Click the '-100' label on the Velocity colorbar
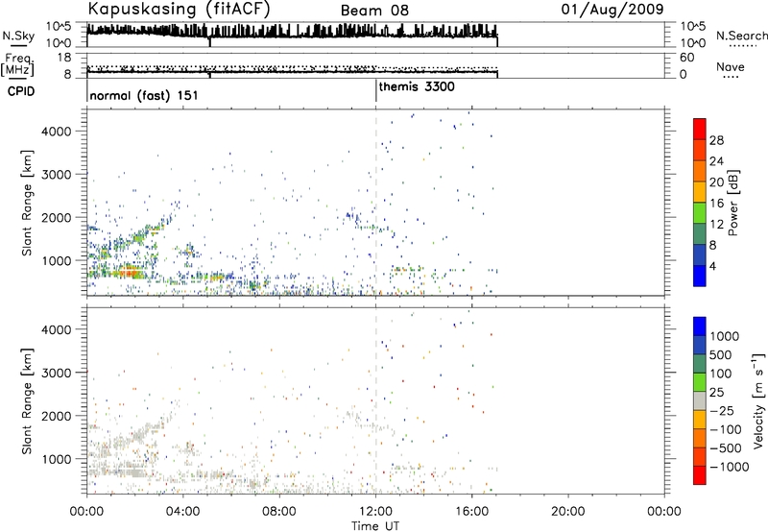 [726, 429]
